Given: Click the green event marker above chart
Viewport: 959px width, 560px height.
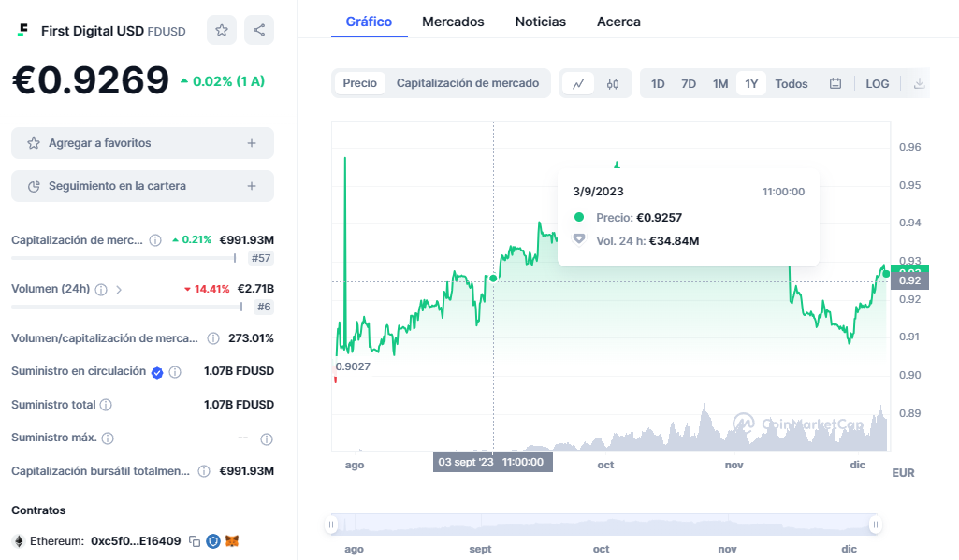Looking at the screenshot, I should point(617,165).
